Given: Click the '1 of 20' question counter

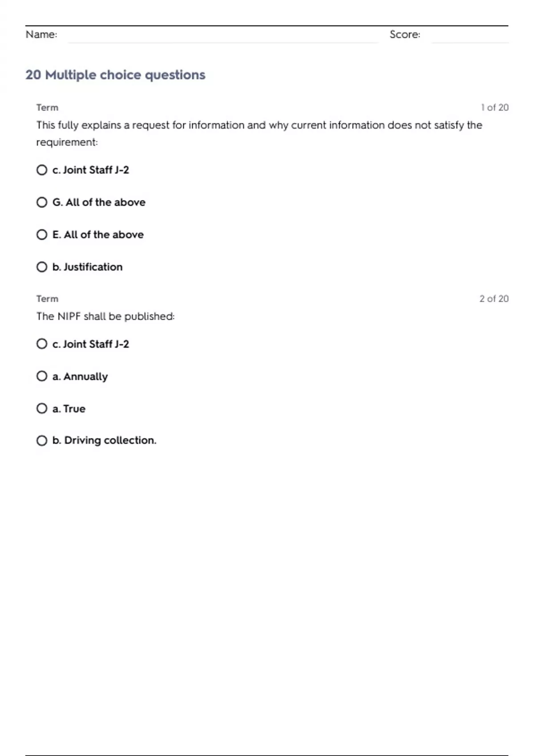Looking at the screenshot, I should click(494, 108).
